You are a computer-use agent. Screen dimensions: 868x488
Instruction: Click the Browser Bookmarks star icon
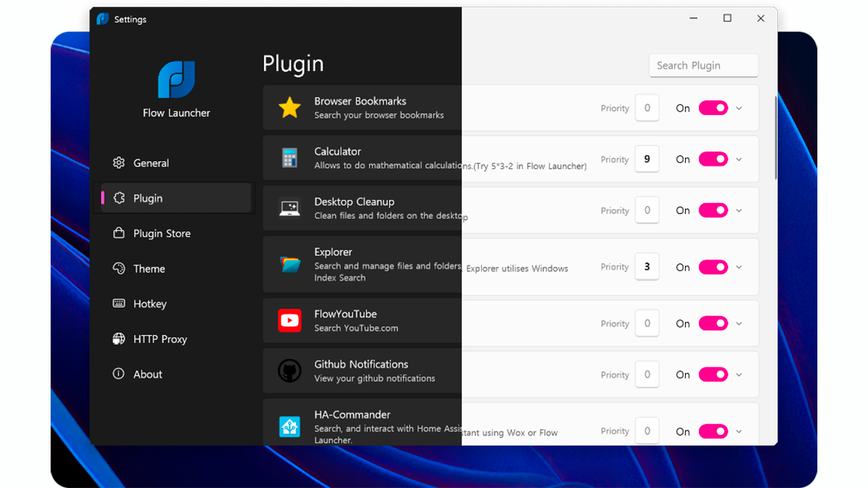(x=289, y=107)
